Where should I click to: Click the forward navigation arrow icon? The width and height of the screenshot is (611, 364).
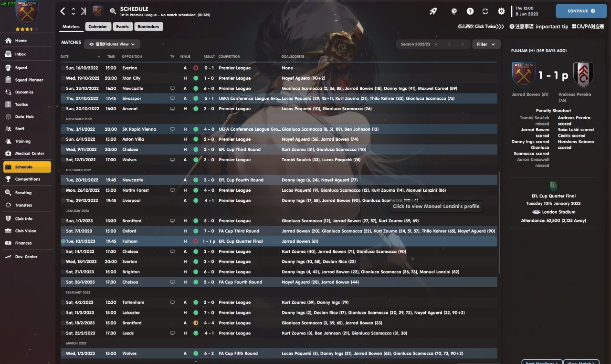(x=84, y=11)
